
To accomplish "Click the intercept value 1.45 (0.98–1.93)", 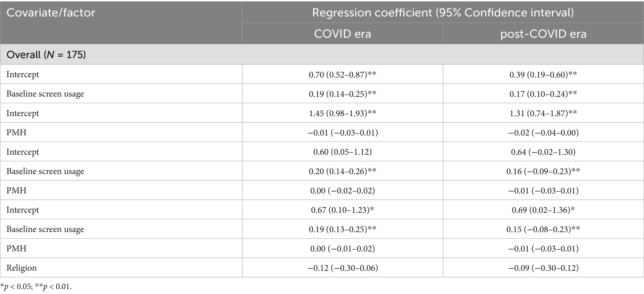I will tap(342, 113).
